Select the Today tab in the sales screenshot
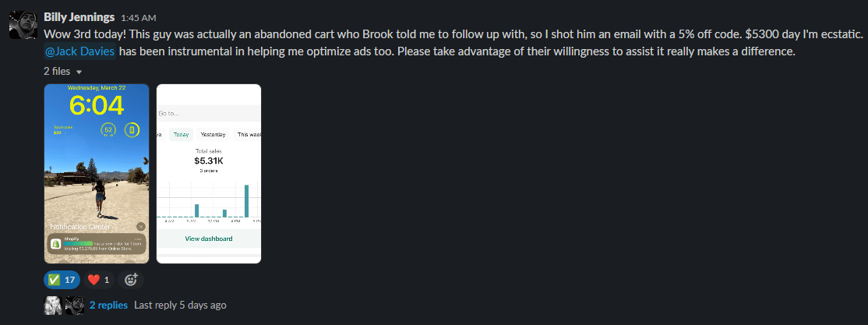This screenshot has width=868, height=325. 181,135
